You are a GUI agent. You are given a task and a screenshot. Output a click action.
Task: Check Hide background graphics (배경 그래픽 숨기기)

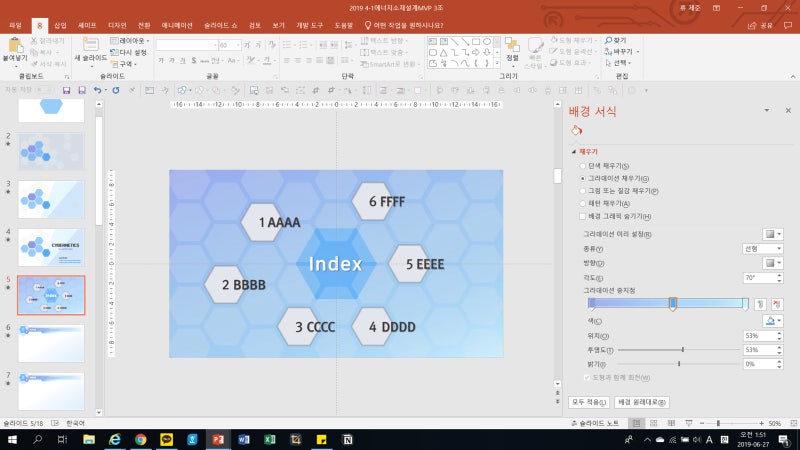tap(583, 216)
